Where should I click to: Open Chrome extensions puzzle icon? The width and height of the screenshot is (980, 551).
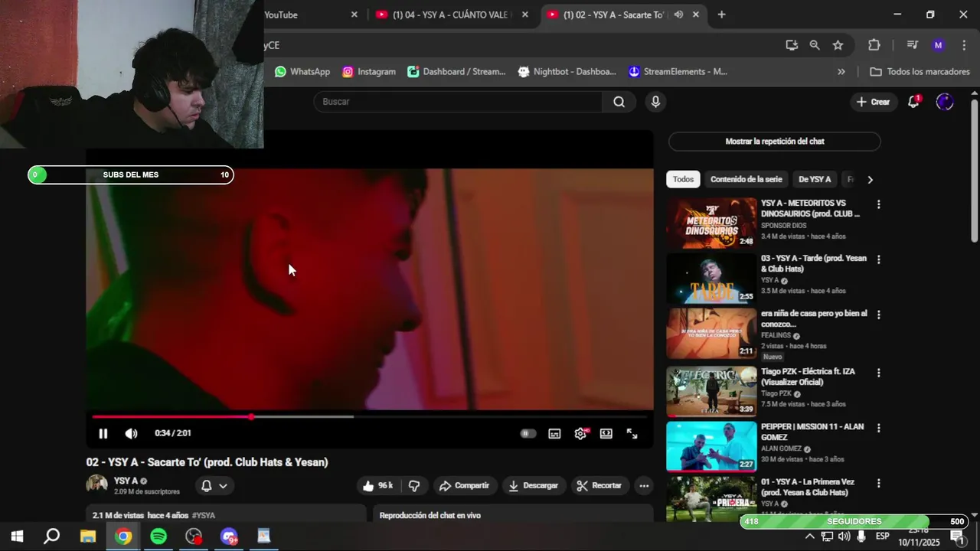[x=874, y=45]
